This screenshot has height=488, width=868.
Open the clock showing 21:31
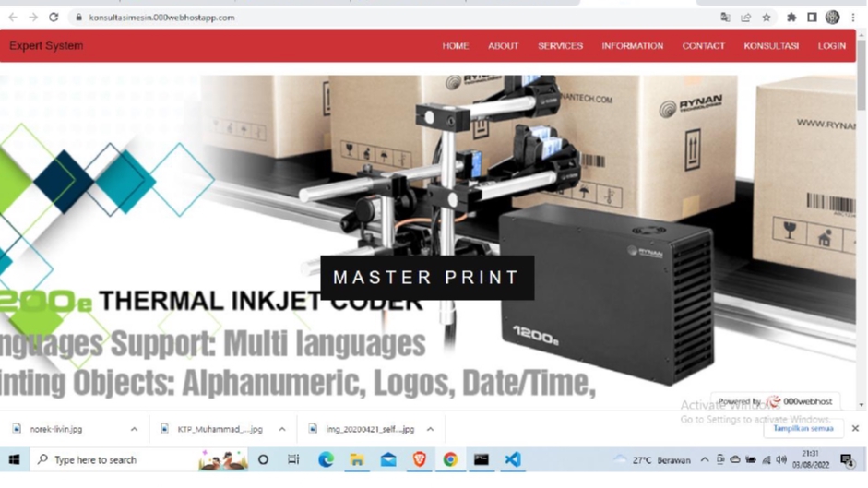811,459
